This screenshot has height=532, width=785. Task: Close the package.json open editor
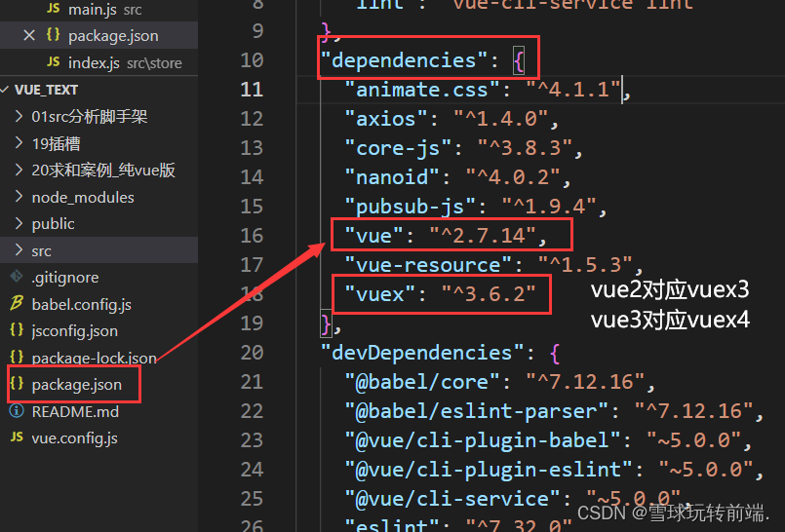(29, 35)
